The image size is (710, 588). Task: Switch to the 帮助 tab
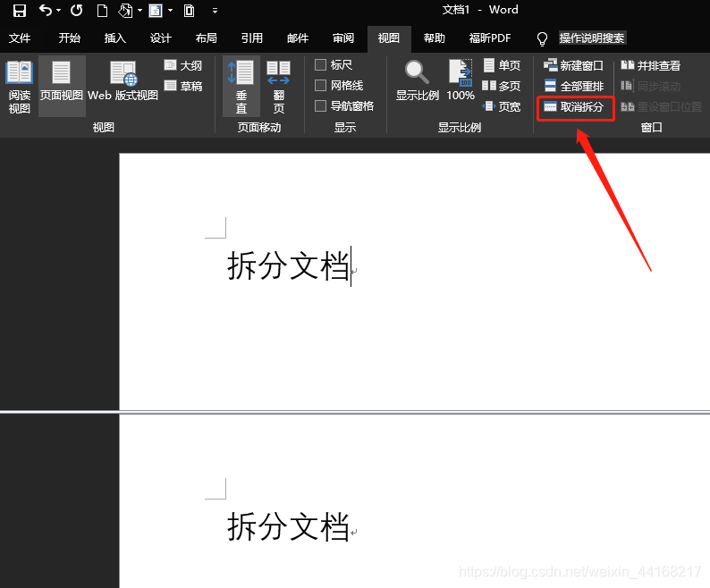click(x=435, y=38)
